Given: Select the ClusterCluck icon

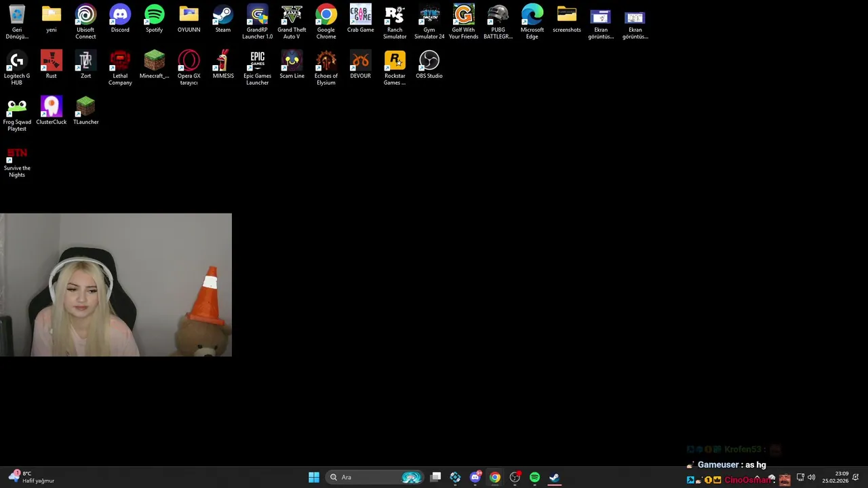Looking at the screenshot, I should (52, 111).
